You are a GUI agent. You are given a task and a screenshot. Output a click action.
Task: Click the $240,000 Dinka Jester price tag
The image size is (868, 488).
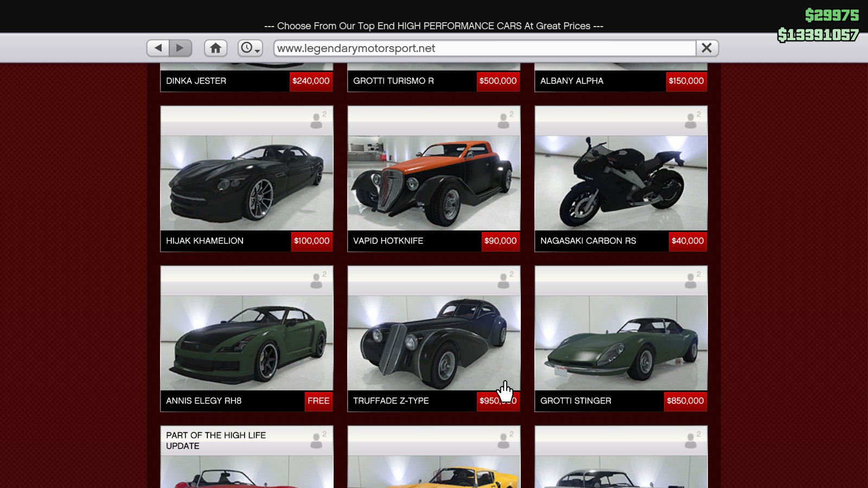coord(311,81)
